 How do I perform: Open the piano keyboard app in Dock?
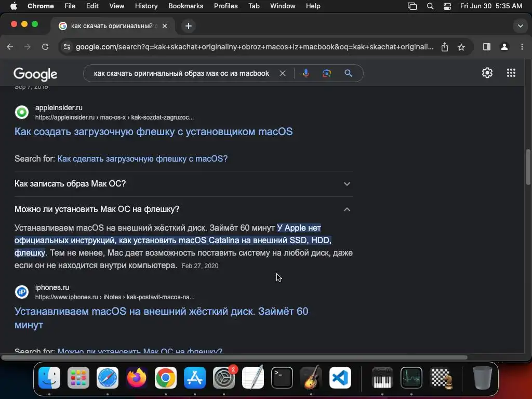382,378
